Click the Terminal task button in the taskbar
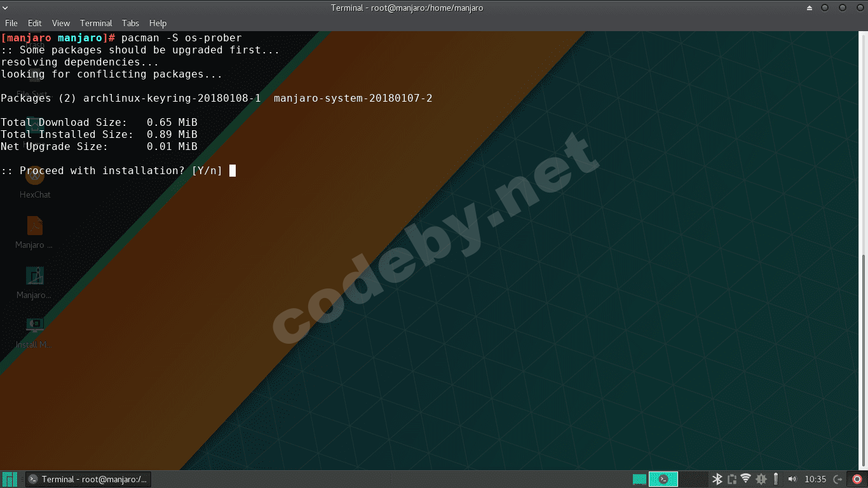 [x=88, y=479]
